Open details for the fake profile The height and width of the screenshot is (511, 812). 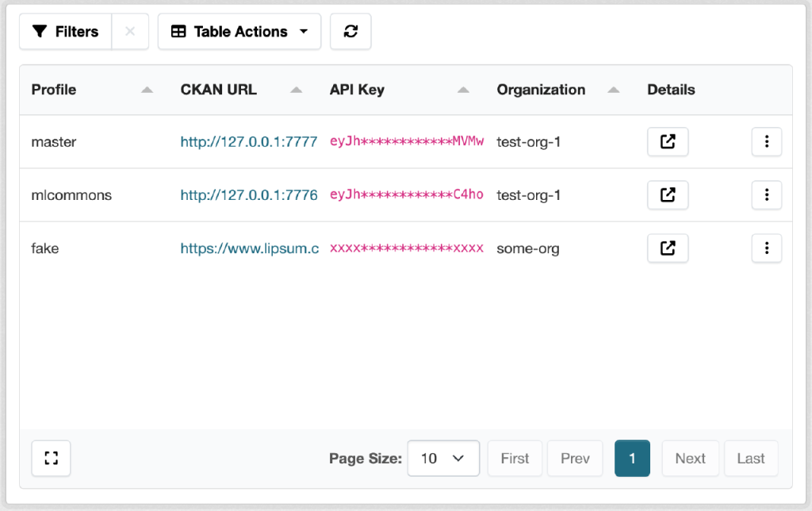click(668, 248)
